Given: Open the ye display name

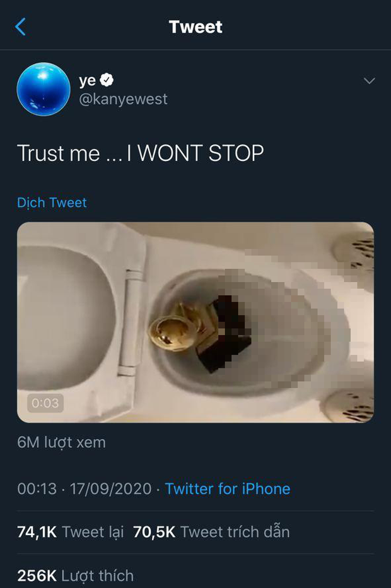Looking at the screenshot, I should pos(87,80).
